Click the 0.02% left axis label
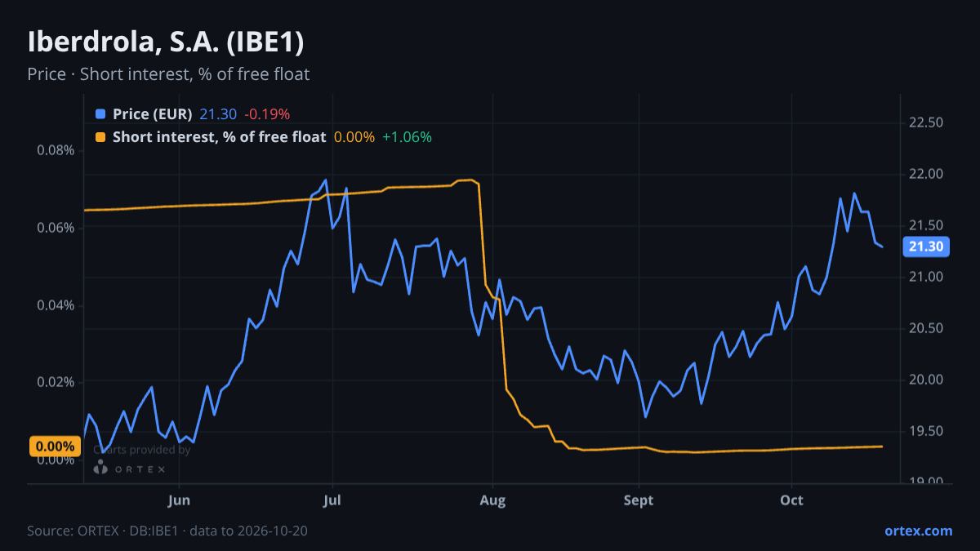Screen dimensions: 980x551 point(56,382)
